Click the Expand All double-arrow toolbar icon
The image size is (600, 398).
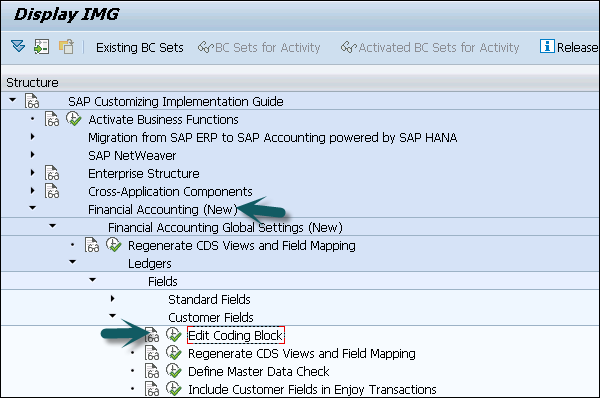click(x=18, y=47)
